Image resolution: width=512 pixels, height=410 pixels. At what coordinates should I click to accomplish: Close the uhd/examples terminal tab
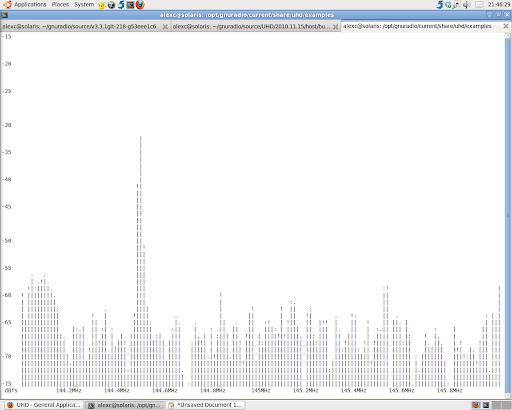[506, 26]
